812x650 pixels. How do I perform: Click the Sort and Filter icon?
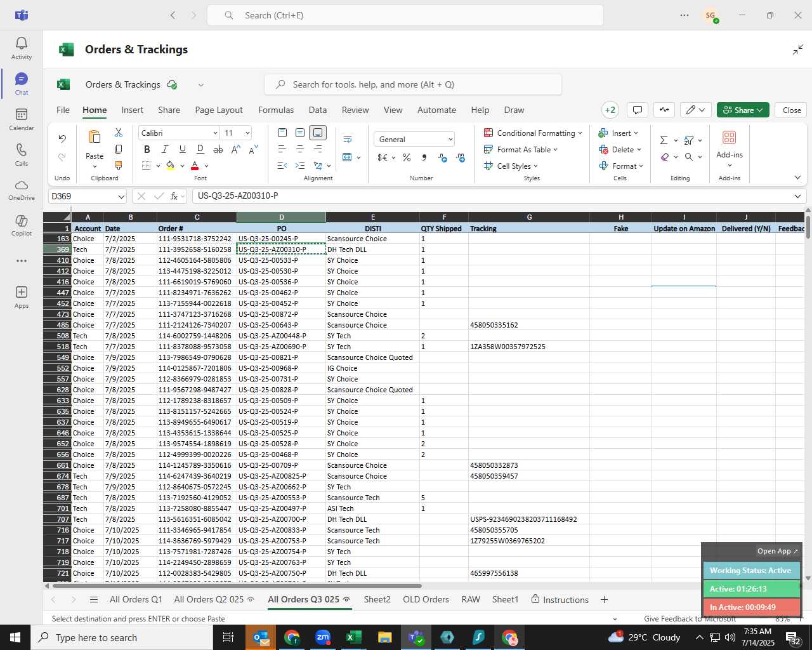[689, 140]
